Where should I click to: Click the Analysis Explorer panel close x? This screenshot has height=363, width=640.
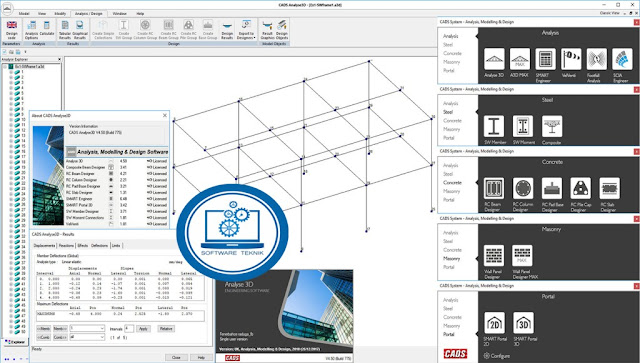point(60,59)
